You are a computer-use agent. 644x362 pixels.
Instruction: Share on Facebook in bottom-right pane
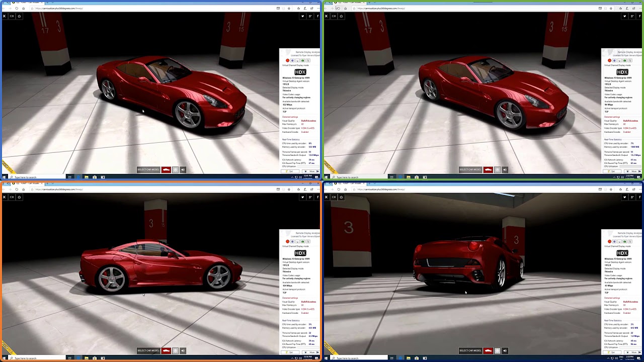[639, 197]
